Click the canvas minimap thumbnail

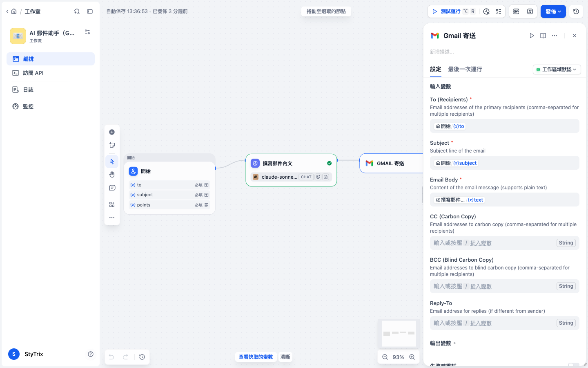pos(399,334)
